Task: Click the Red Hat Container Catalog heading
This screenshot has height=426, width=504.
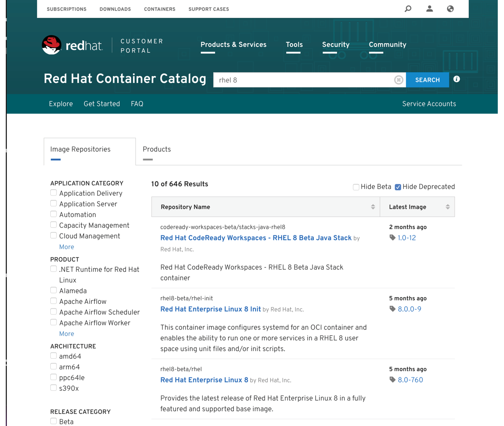Action: (x=125, y=78)
